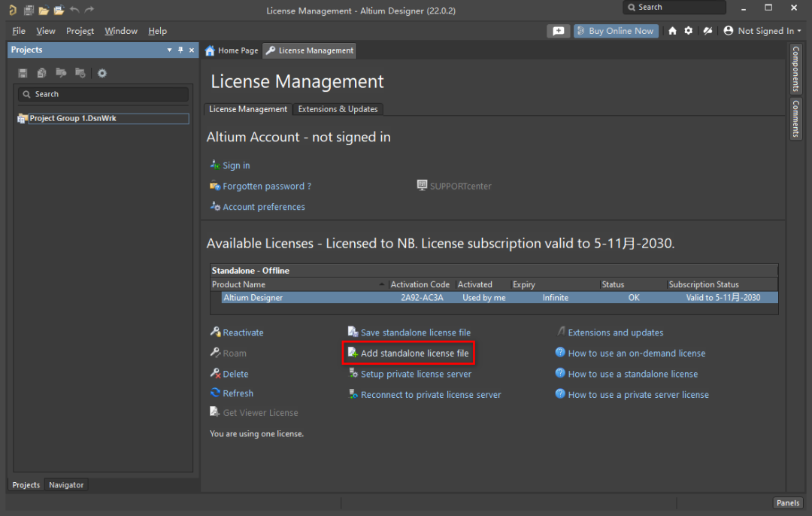Click the Buy Online Now button

(x=616, y=31)
